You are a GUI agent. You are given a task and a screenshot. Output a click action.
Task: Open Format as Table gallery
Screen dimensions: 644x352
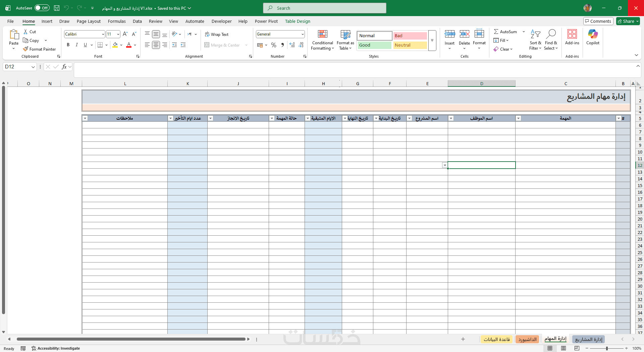click(x=345, y=40)
